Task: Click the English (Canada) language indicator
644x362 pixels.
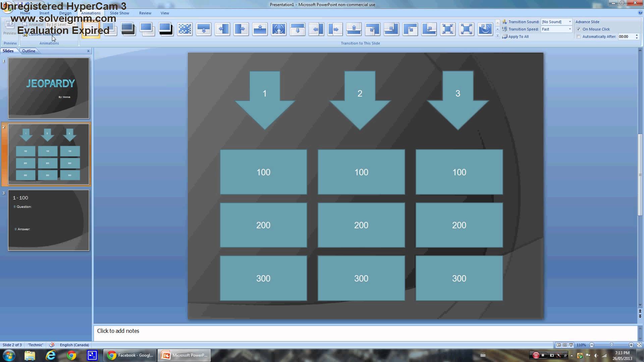Action: [x=74, y=345]
